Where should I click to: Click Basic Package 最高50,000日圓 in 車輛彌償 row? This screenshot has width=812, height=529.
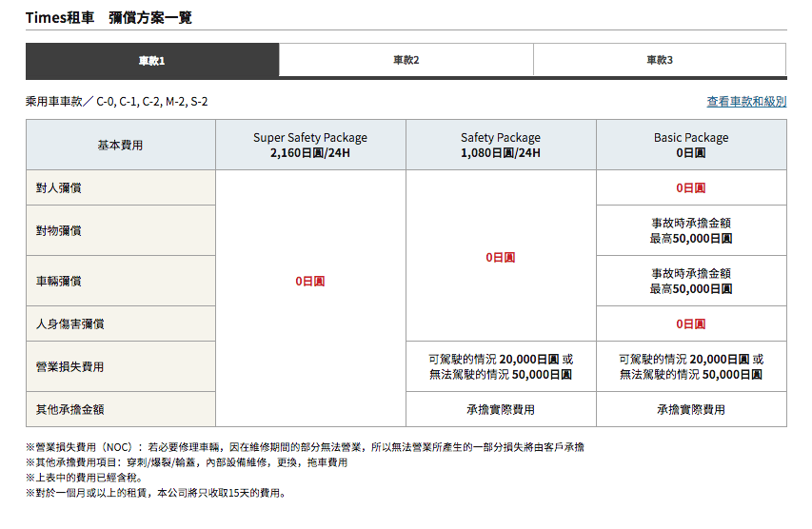[x=691, y=281]
